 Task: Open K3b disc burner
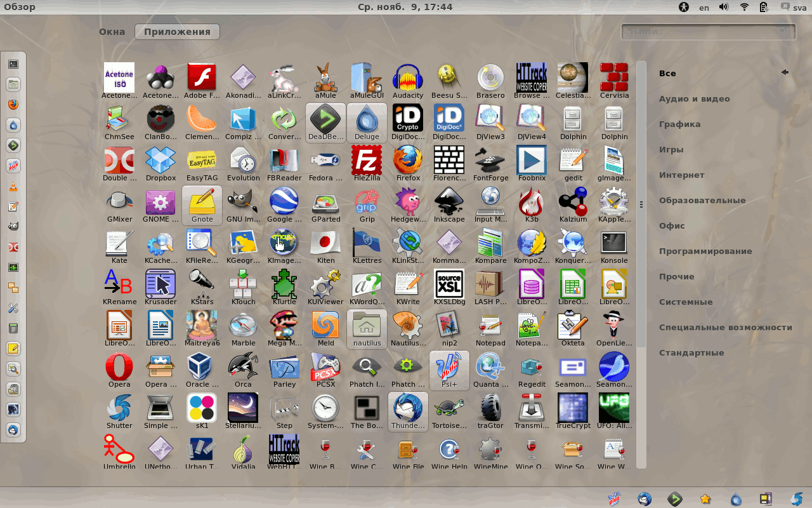(532, 205)
